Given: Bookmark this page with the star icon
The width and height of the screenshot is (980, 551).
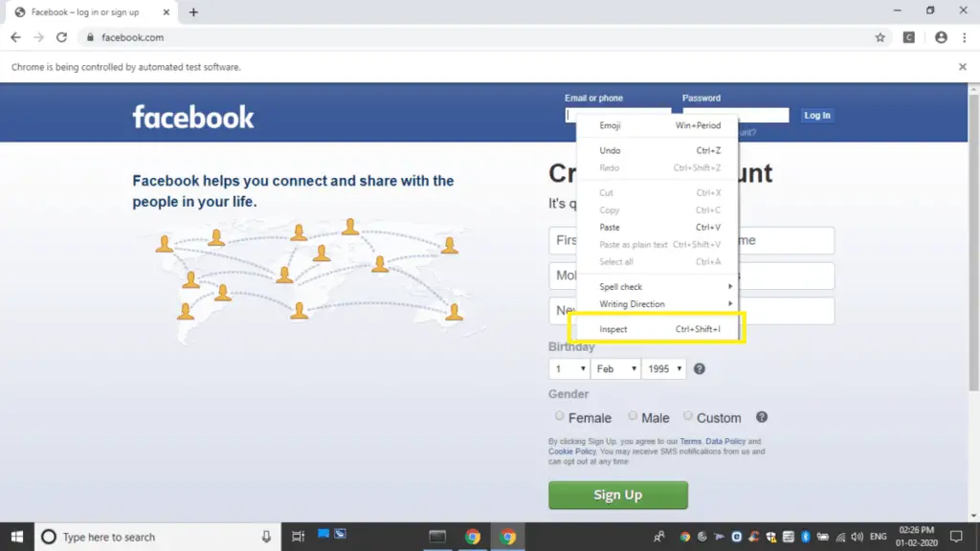Looking at the screenshot, I should tap(880, 37).
